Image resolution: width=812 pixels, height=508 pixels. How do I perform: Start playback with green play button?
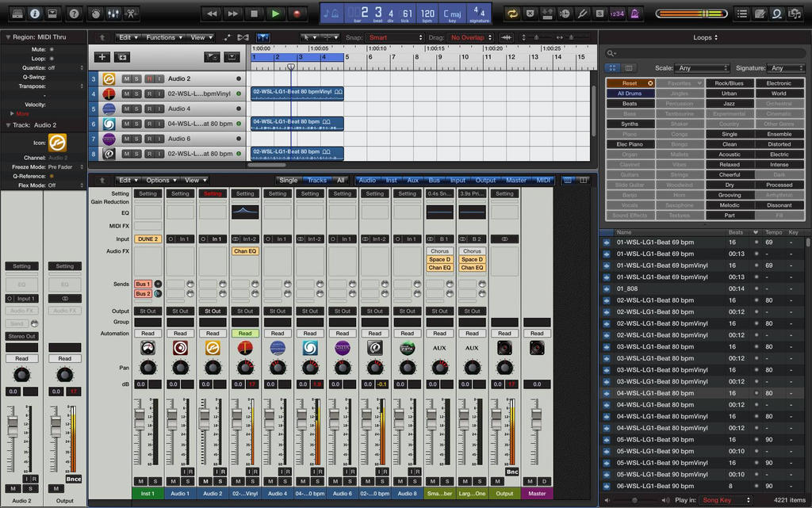click(275, 14)
